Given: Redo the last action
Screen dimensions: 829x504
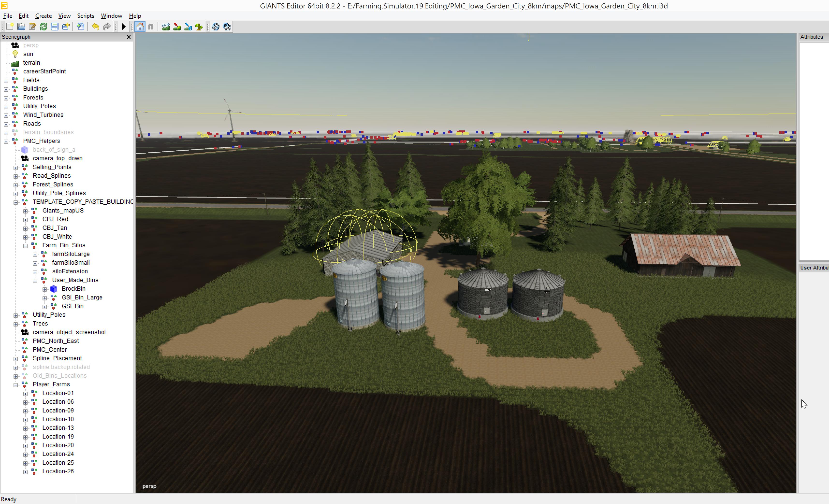Looking at the screenshot, I should [107, 27].
